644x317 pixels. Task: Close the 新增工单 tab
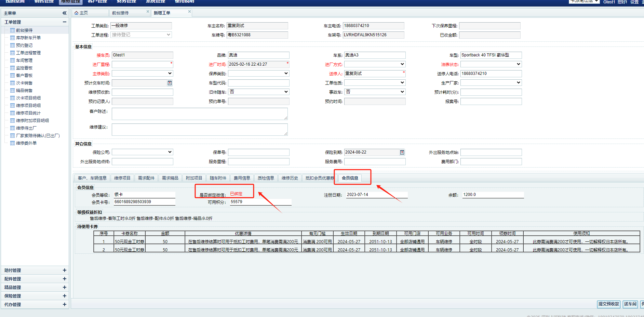(189, 12)
